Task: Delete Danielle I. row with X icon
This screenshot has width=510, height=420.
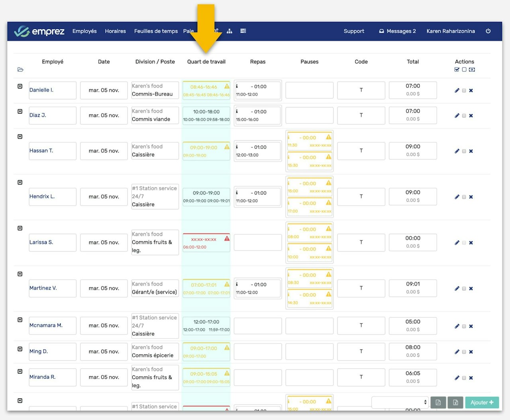Action: pos(471,90)
